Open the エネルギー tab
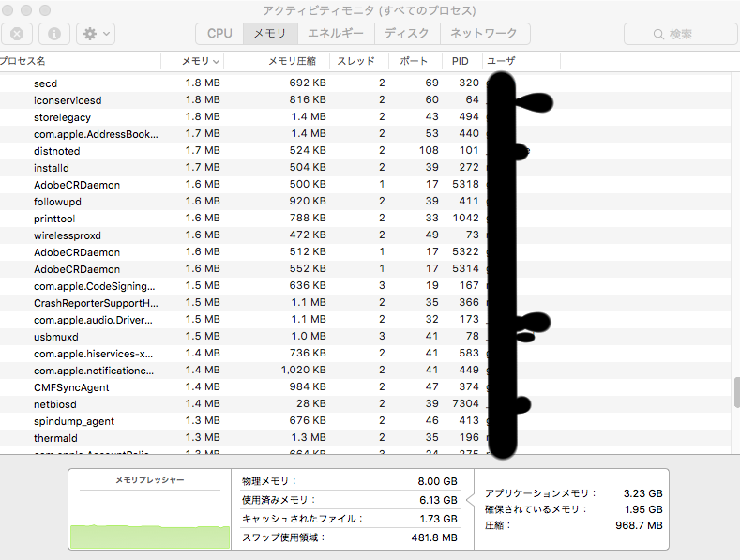The image size is (740, 560). pos(336,33)
